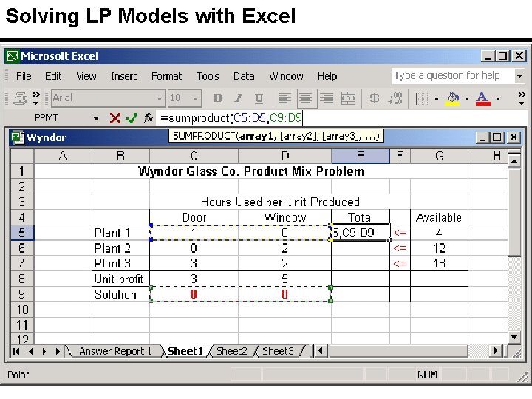
Task: Open help question box dropdown arrow
Action: pos(519,76)
